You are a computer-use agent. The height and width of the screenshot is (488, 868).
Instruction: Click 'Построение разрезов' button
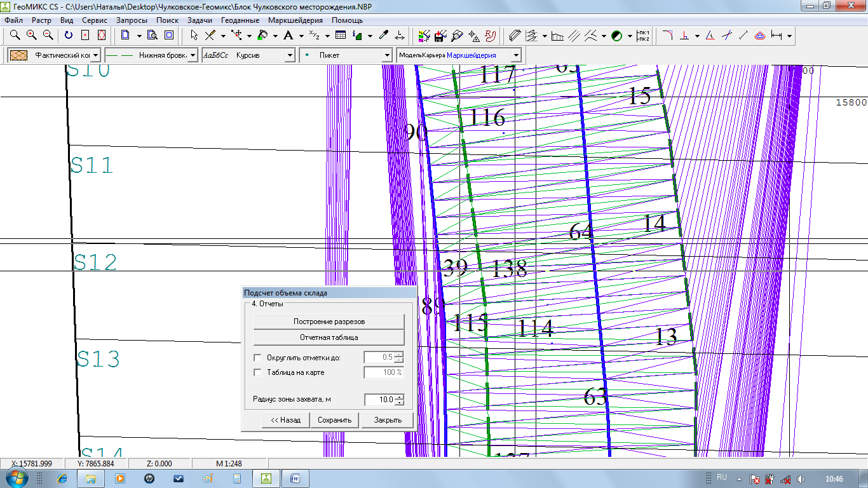pyautogui.click(x=329, y=322)
